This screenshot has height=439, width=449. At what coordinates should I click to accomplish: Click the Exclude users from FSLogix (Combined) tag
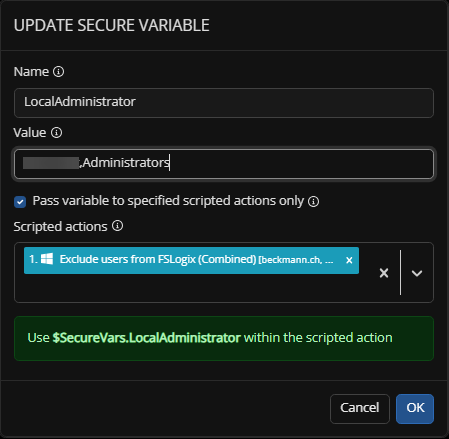[x=191, y=260]
